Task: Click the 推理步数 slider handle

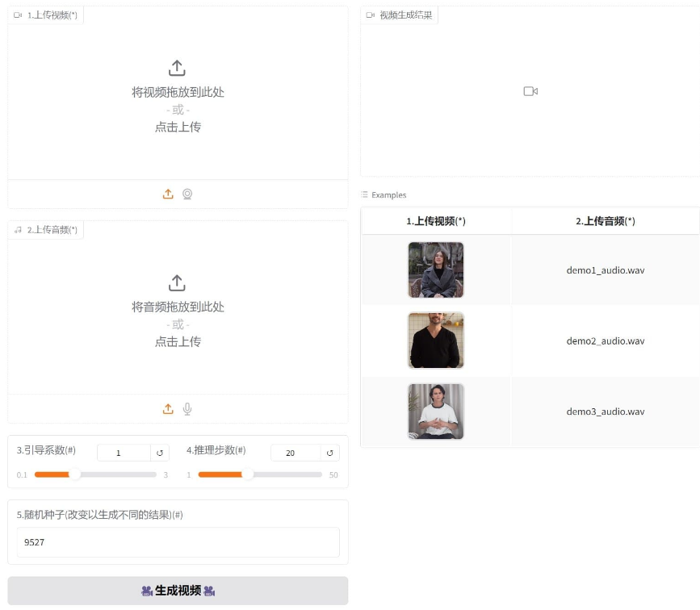Action: coord(249,474)
